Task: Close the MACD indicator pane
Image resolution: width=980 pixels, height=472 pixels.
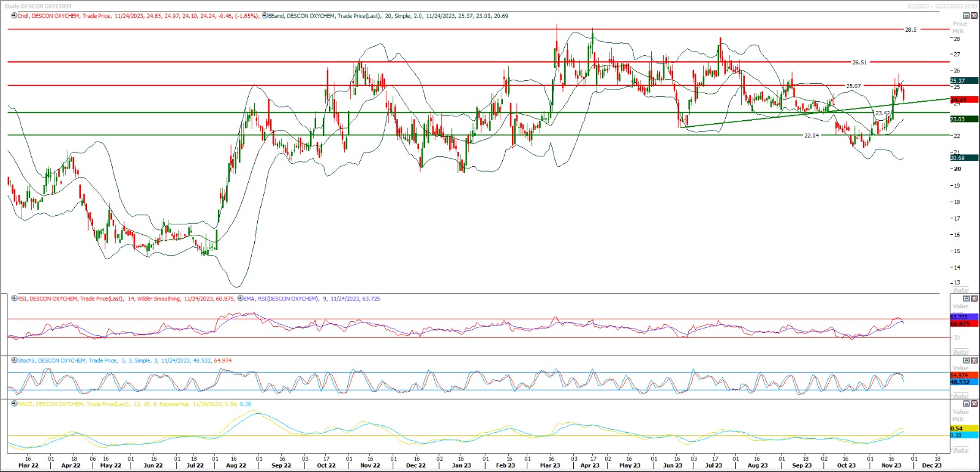Action: [x=973, y=404]
